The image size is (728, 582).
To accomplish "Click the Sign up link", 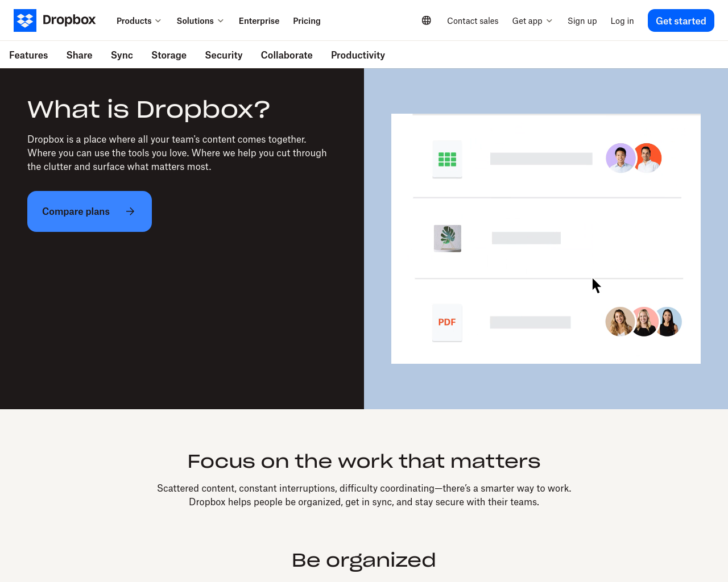I will [x=582, y=21].
